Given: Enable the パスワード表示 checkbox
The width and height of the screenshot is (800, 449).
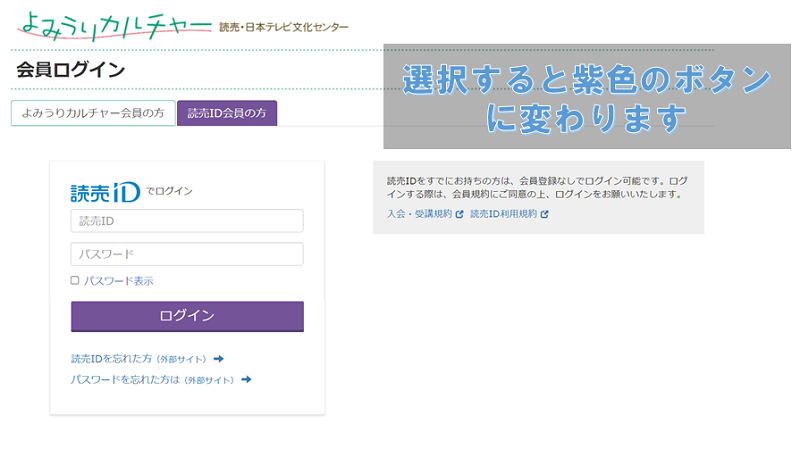Looking at the screenshot, I should click(75, 281).
